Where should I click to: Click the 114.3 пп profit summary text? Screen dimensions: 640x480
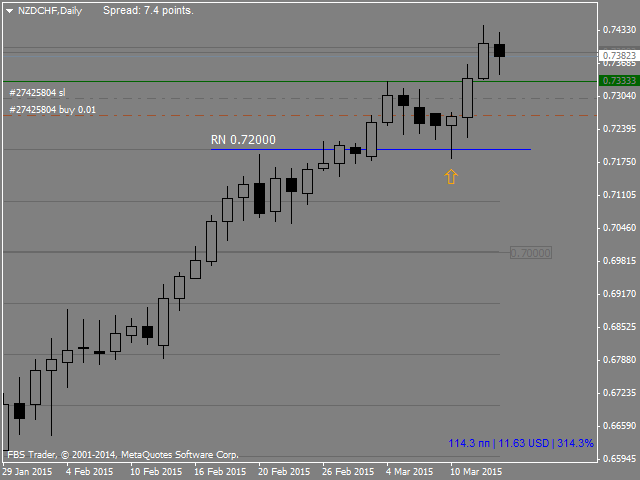click(521, 443)
